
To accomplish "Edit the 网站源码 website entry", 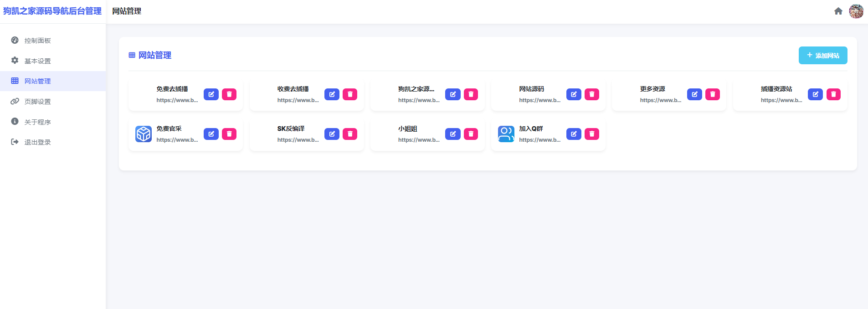I will [x=574, y=94].
